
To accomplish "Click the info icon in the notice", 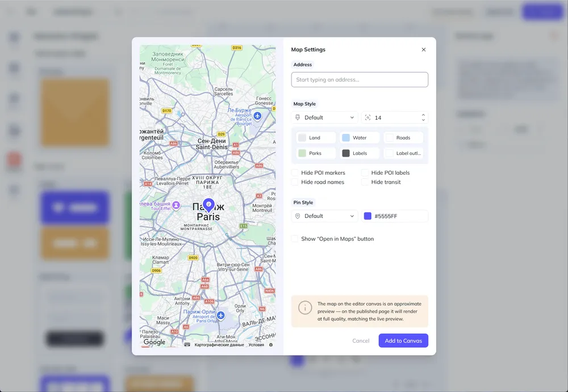I will point(305,307).
